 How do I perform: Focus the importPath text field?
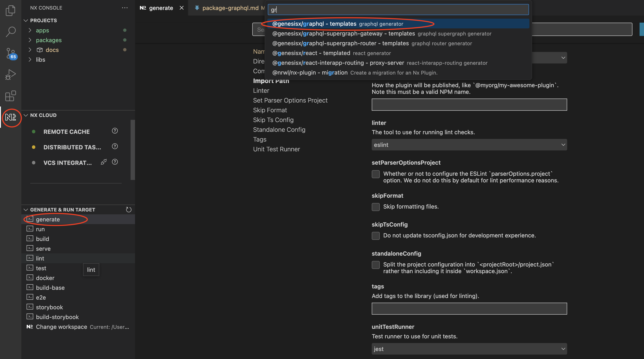coord(469,105)
